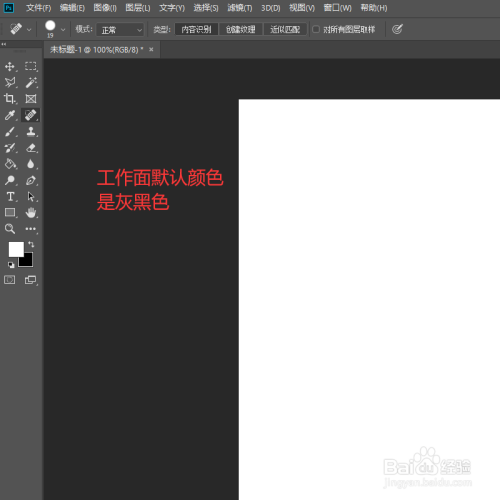Select the Pen tool
The image size is (500, 500).
pyautogui.click(x=31, y=180)
